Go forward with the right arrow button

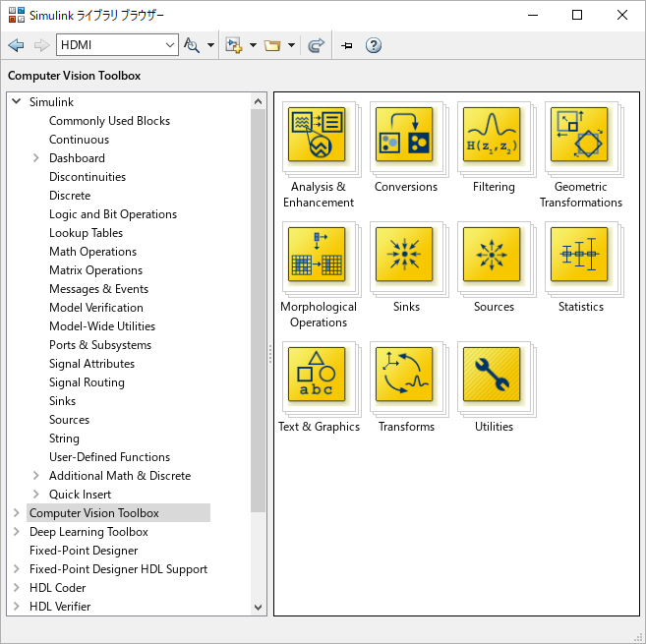tap(41, 45)
